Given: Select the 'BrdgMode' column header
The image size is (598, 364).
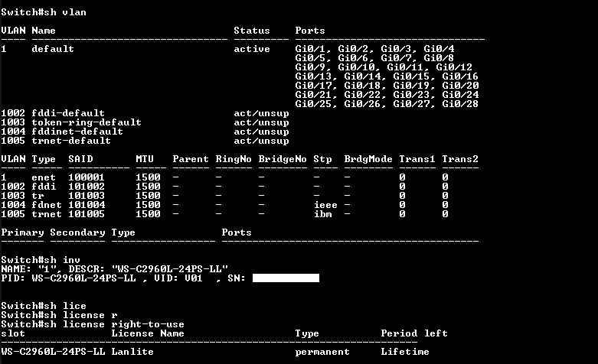Looking at the screenshot, I should [368, 159].
